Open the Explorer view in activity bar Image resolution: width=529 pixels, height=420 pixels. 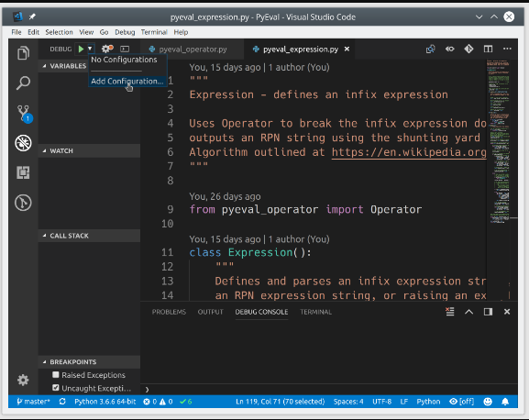(23, 53)
